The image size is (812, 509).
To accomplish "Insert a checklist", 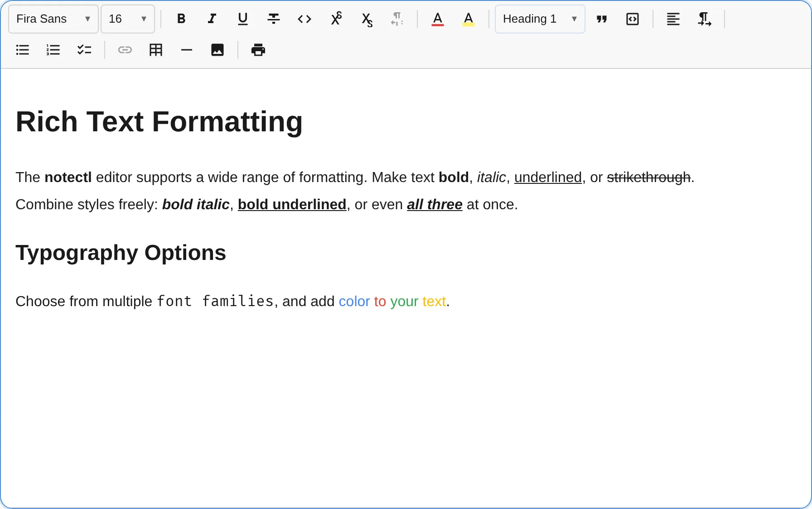I will [x=84, y=50].
